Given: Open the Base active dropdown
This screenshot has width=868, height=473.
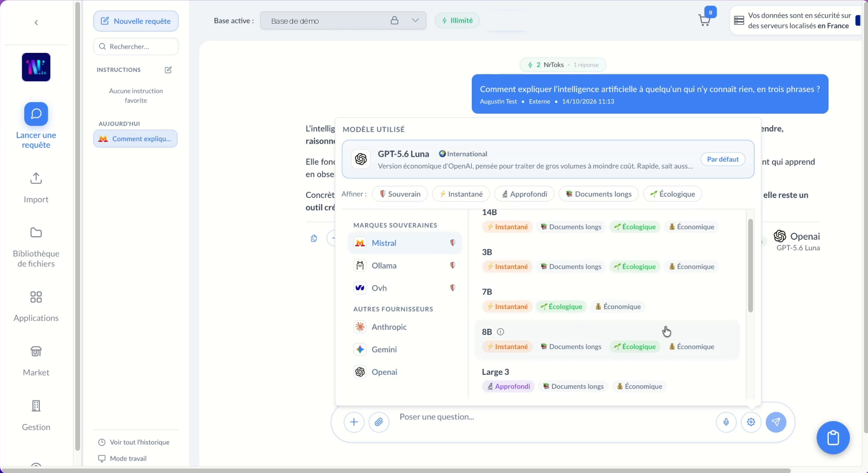Looking at the screenshot, I should (x=343, y=21).
